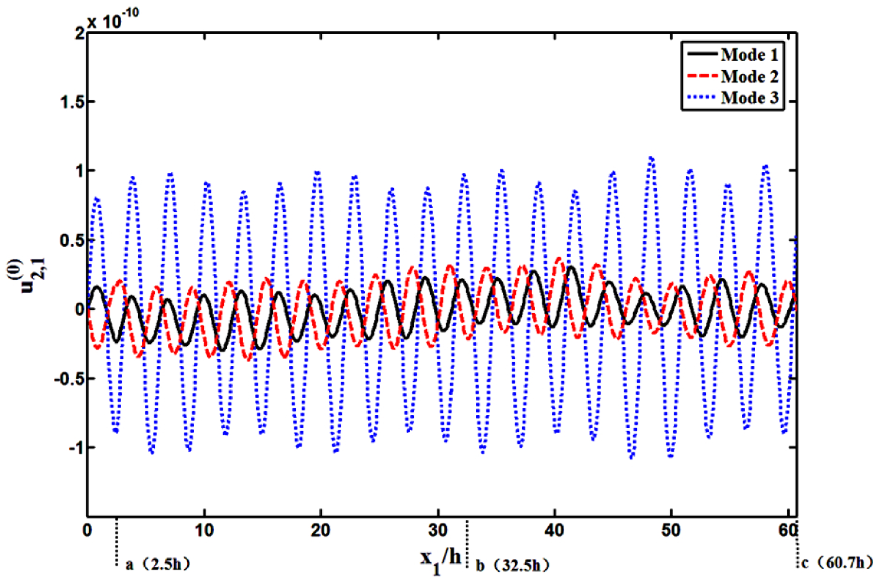Image resolution: width=879 pixels, height=588 pixels.
Task: Select the annotation "b (32.5h)"
Action: [x=513, y=566]
